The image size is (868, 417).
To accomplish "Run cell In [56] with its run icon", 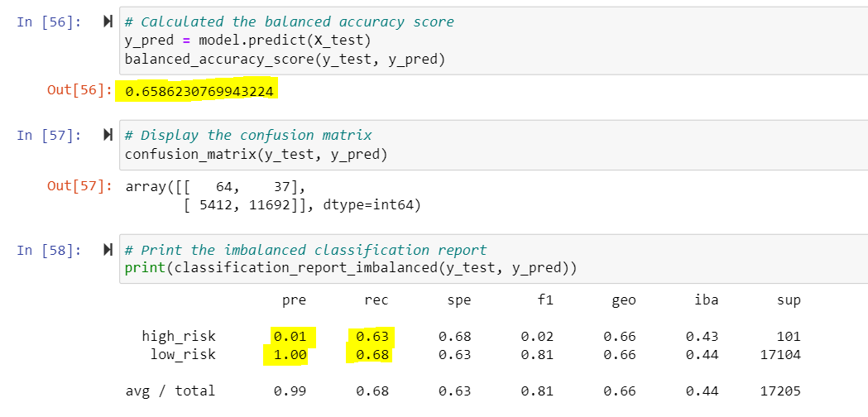I will [x=108, y=22].
